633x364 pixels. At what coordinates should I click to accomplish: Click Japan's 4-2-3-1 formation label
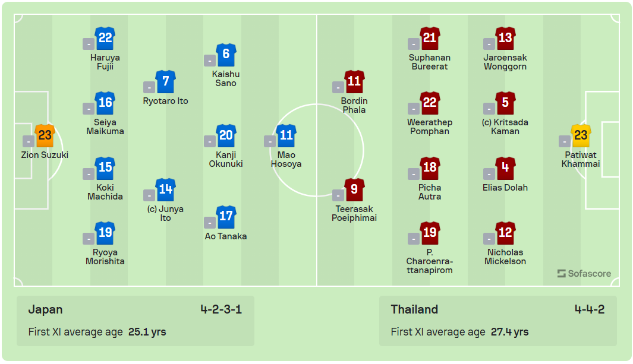221,309
